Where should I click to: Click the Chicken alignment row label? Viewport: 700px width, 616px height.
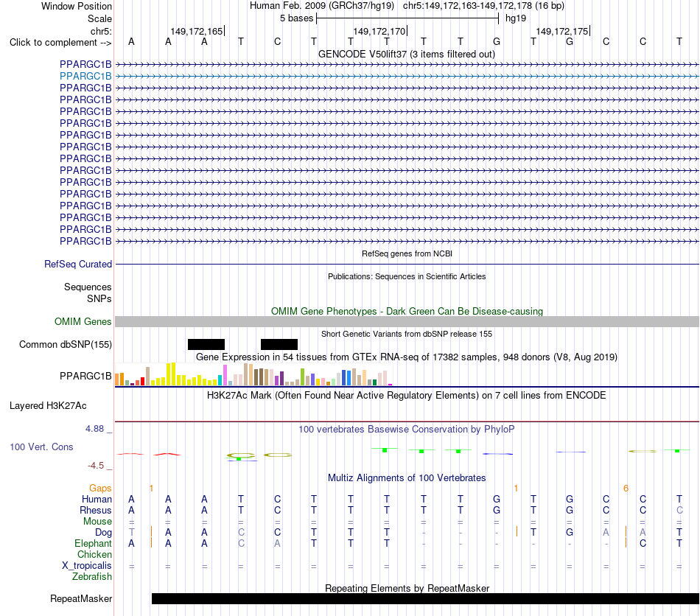tap(94, 554)
